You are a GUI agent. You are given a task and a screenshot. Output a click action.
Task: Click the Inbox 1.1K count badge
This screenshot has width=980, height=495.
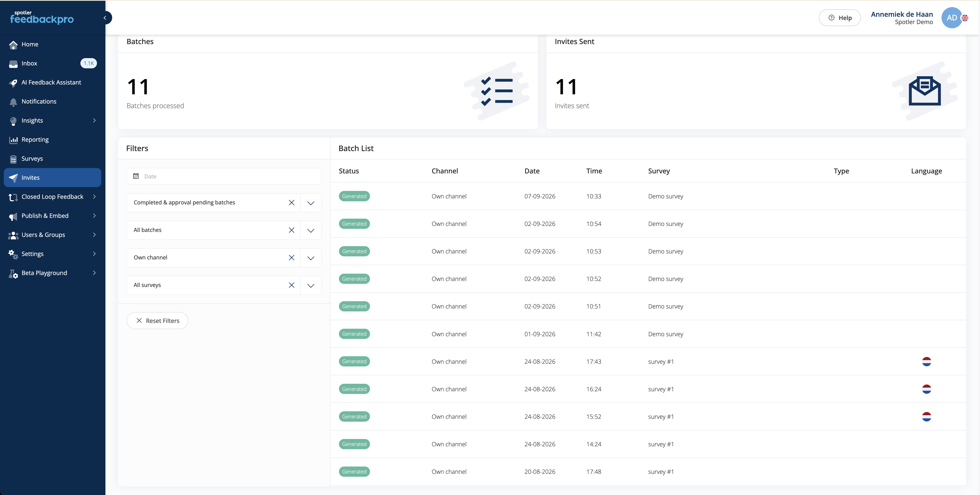pos(89,64)
